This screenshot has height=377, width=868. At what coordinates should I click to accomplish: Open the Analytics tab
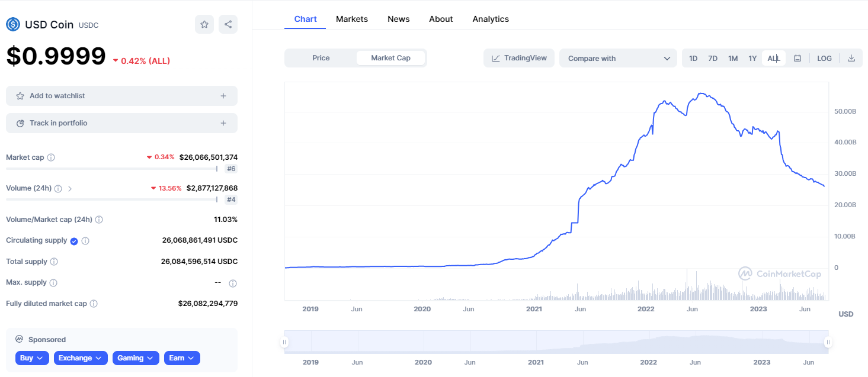click(491, 19)
